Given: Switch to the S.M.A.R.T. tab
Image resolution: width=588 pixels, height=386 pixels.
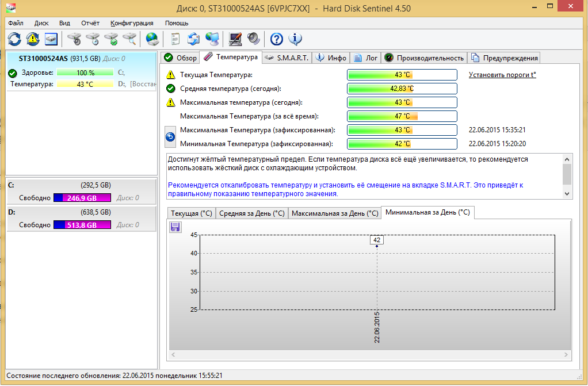Looking at the screenshot, I should pos(287,58).
